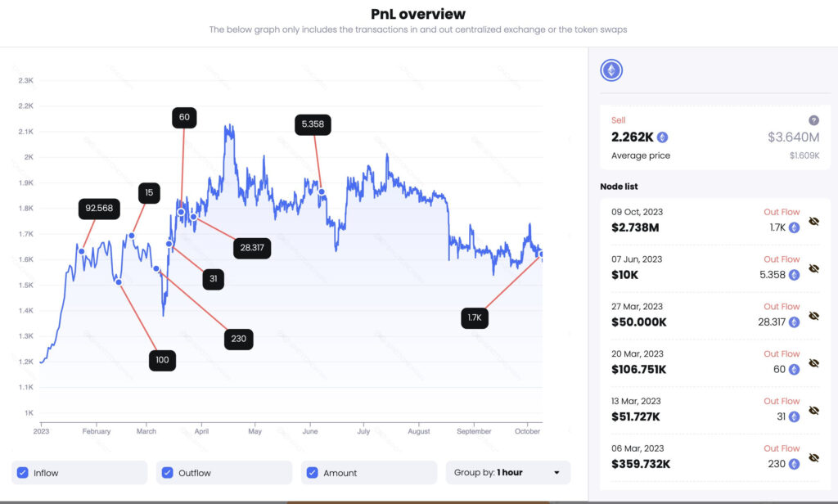838x504 pixels.
Task: Uncheck the Inflow checkbox
Action: [23, 473]
